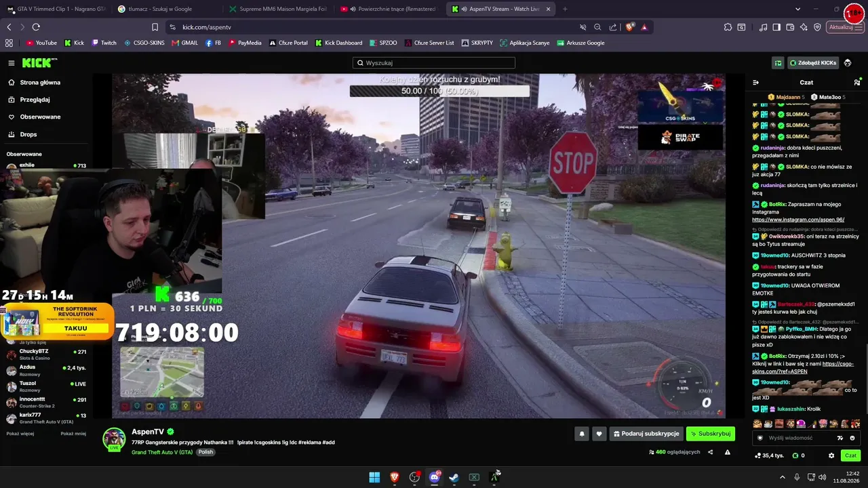The width and height of the screenshot is (868, 488).
Task: Click the Polish language tag
Action: point(205,452)
